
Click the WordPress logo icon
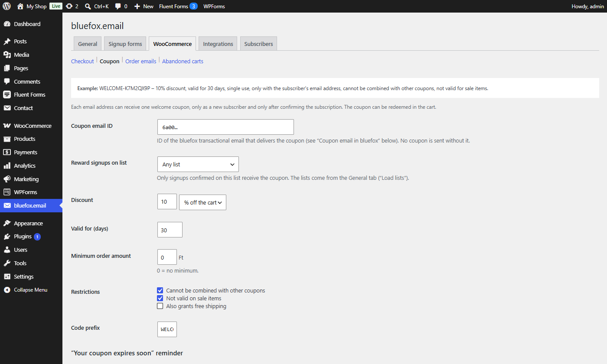[7, 6]
